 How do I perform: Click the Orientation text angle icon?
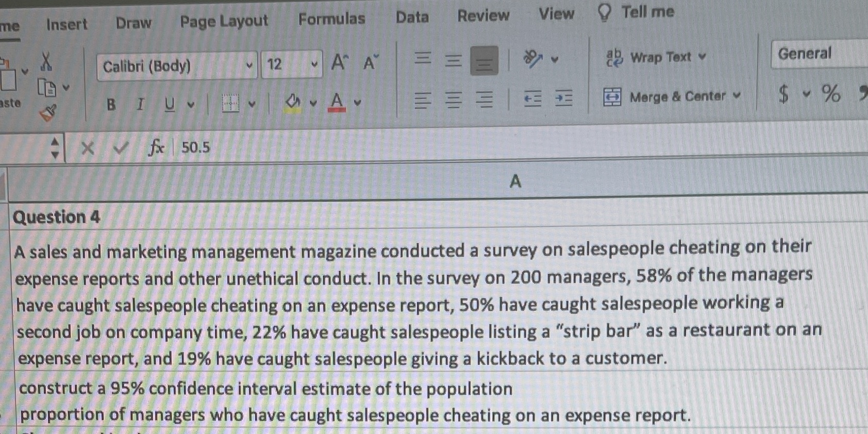click(x=533, y=59)
